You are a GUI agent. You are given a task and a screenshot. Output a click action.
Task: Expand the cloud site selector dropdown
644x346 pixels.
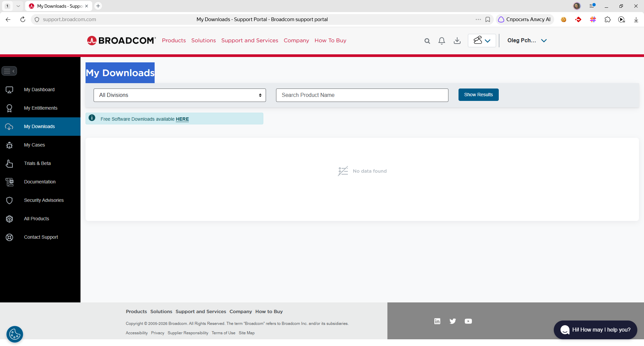pos(482,41)
